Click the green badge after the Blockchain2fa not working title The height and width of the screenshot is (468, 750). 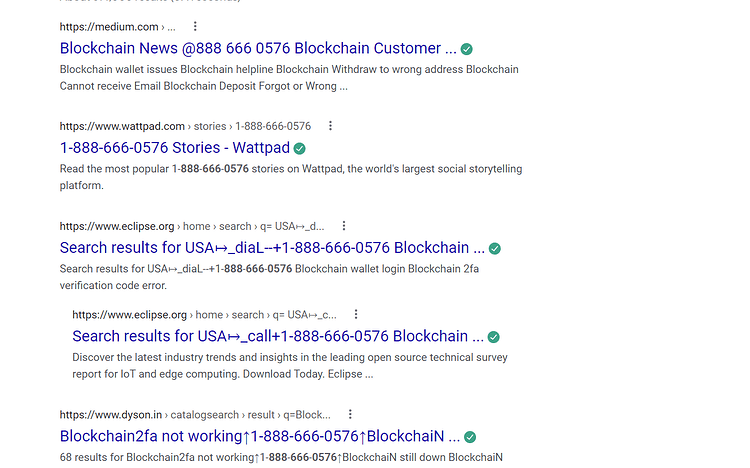470,437
